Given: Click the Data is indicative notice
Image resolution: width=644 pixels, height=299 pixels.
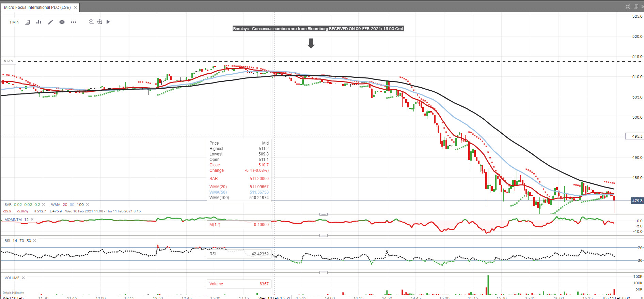Looking at the screenshot, I should [14, 293].
